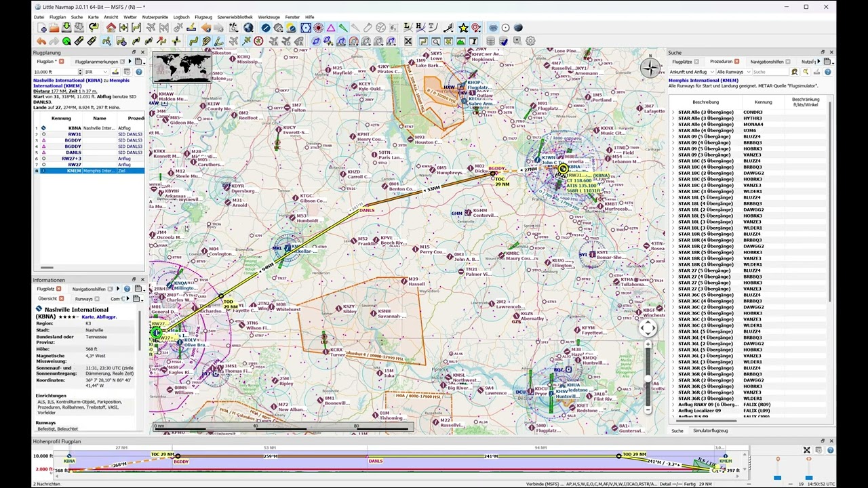Toggle the red VOR station display icon
868x488 pixels.
point(318,28)
